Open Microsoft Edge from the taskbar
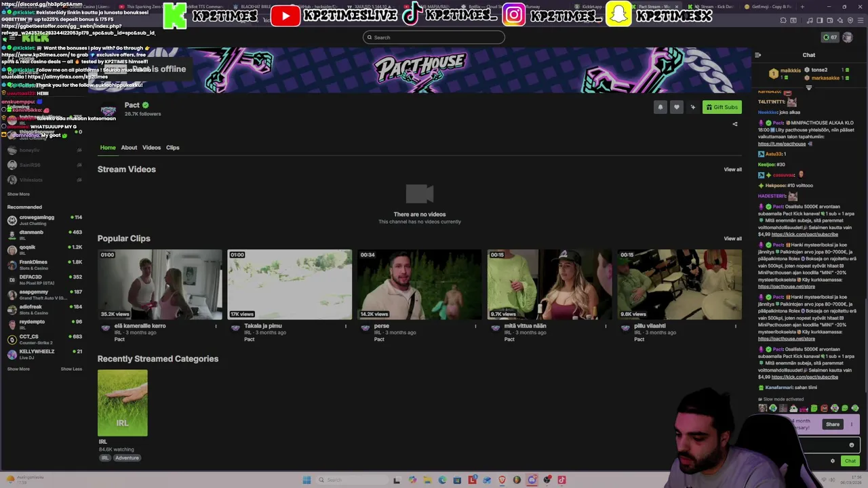Viewport: 868px width, 488px height. tap(442, 480)
